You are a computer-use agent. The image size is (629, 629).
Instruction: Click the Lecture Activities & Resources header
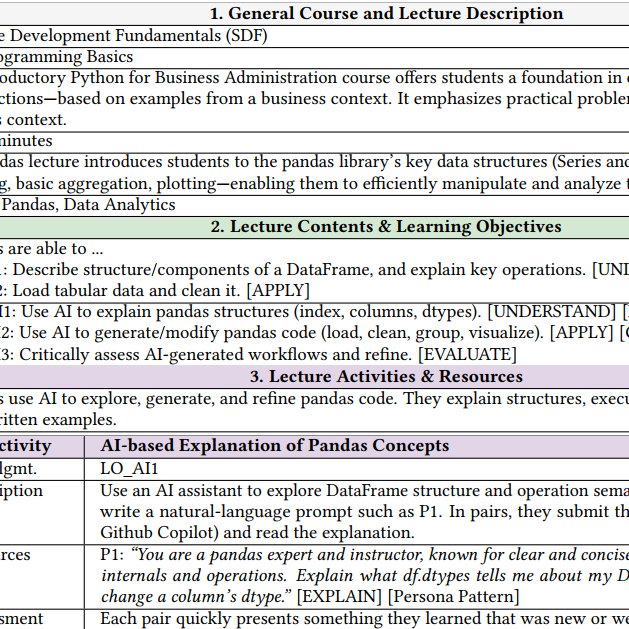(386, 377)
